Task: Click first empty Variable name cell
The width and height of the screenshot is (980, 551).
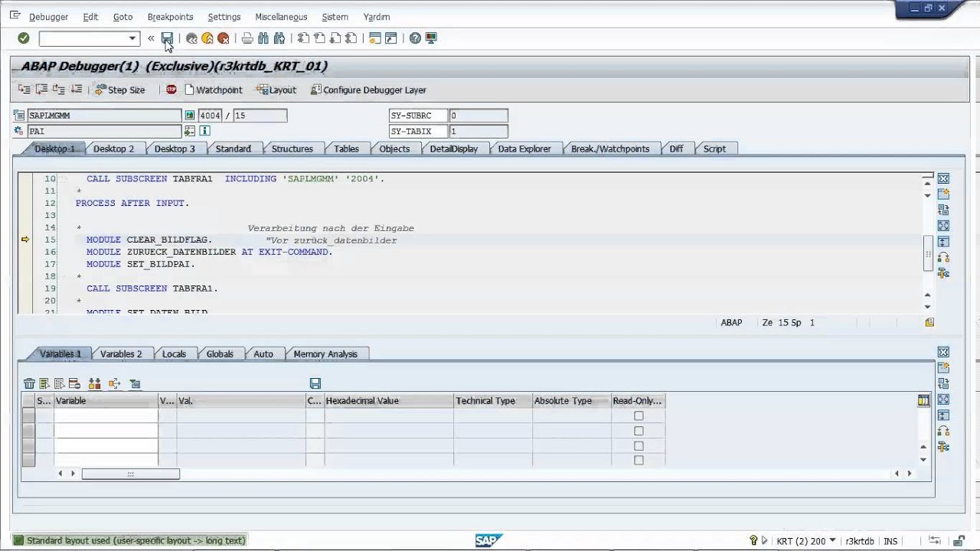Action: tap(106, 416)
